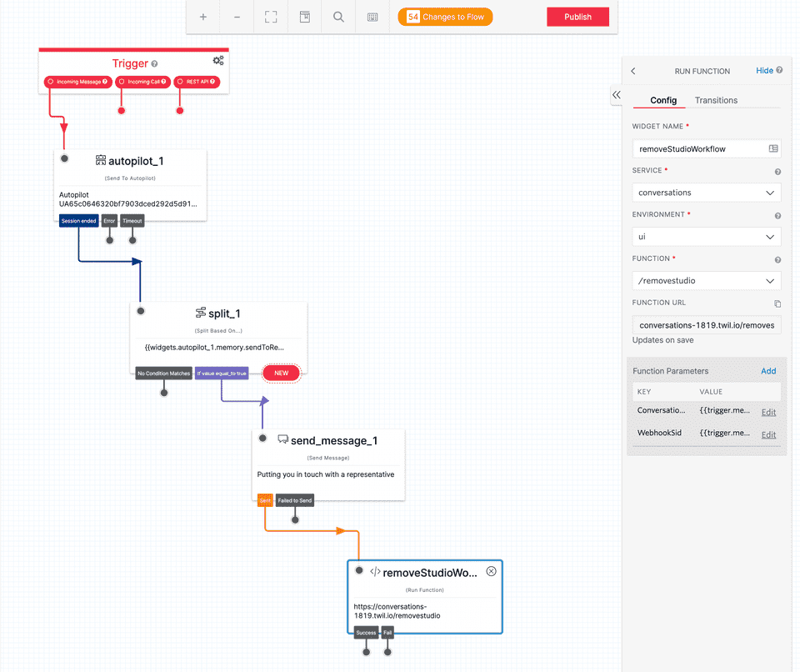Open the Function dropdown showing /removestudio
This screenshot has height=672, width=800.
coord(707,280)
